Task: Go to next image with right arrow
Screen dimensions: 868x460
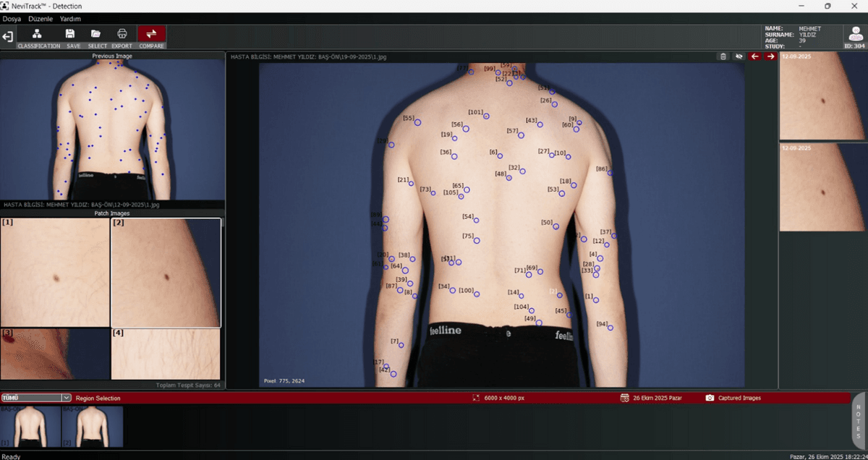Action: (770, 56)
